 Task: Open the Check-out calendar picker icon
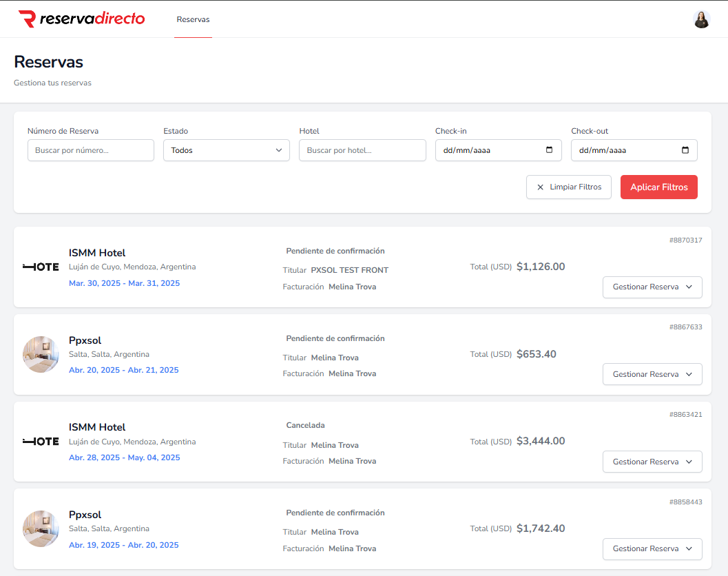click(685, 150)
